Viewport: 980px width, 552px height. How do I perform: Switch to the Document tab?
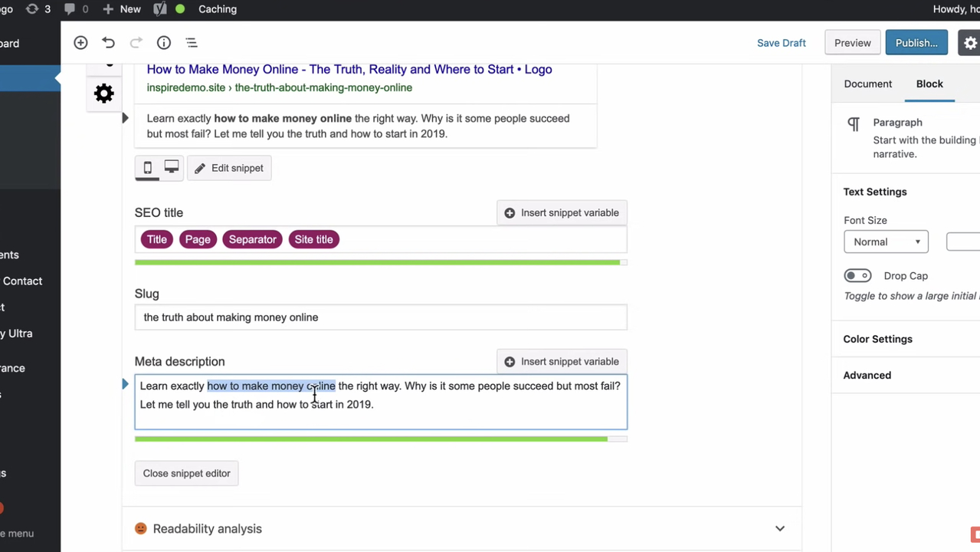tap(867, 84)
